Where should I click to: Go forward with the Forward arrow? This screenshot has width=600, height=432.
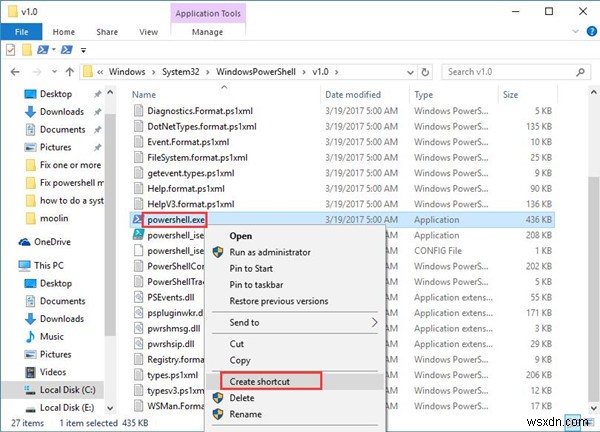pyautogui.click(x=37, y=72)
